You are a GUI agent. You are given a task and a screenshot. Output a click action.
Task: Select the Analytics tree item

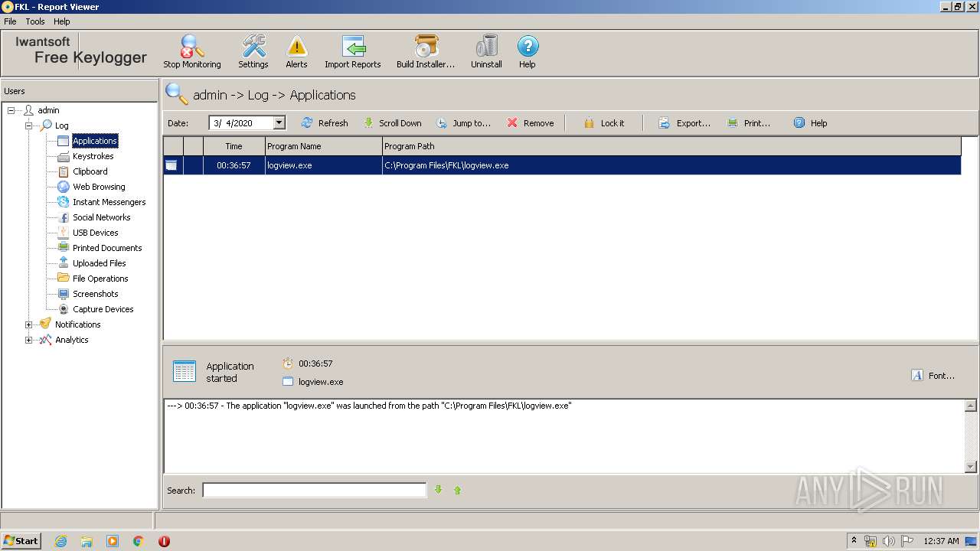point(72,340)
